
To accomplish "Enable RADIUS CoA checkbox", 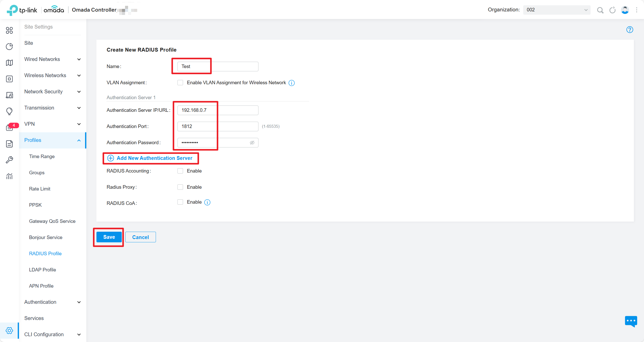I will (x=180, y=202).
